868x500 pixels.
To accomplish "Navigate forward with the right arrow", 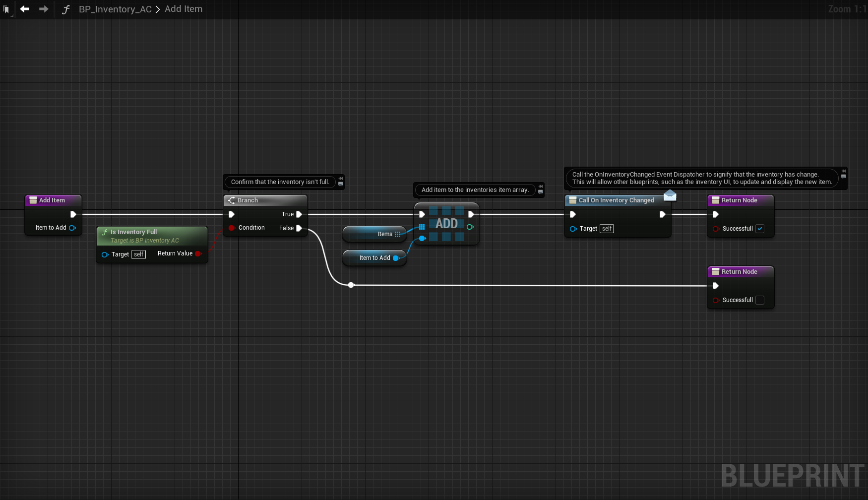I will (44, 9).
